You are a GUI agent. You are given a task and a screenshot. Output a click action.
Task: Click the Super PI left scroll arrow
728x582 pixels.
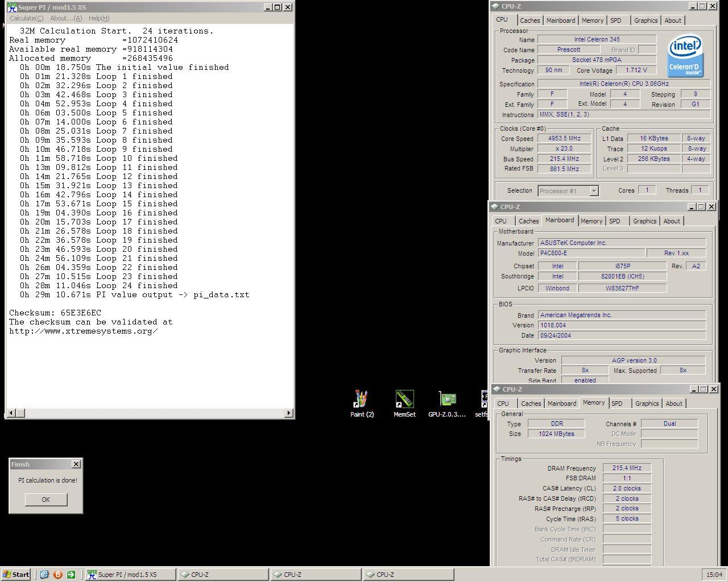click(10, 413)
